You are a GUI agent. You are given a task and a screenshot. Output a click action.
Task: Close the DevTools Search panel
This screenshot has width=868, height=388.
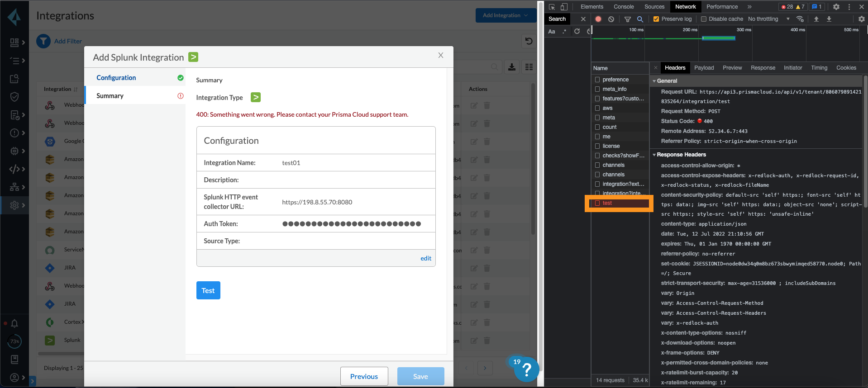583,19
